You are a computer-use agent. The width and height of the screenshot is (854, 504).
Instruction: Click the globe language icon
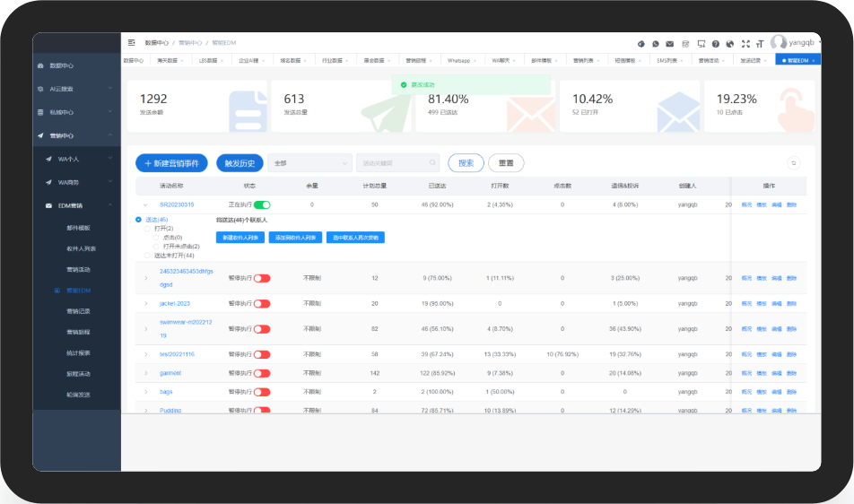tap(730, 44)
